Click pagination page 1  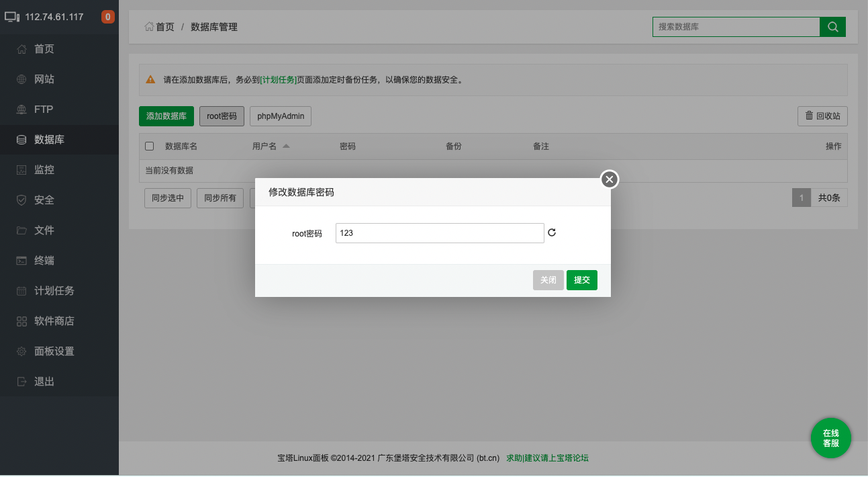[x=801, y=198]
